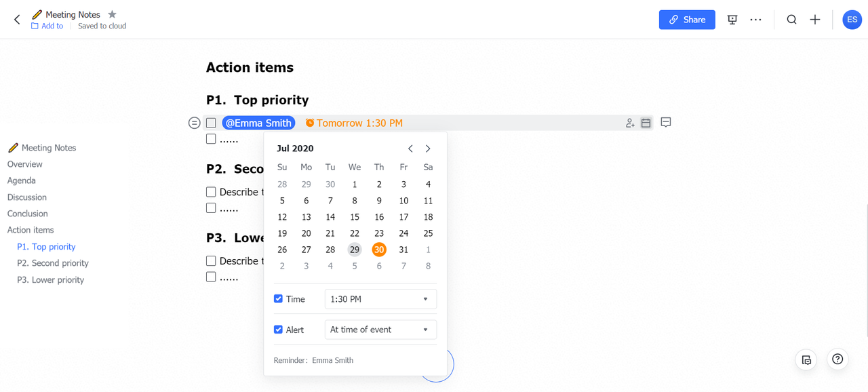868x392 pixels.
Task: Check the Emma Smith task checkbox
Action: coord(211,123)
